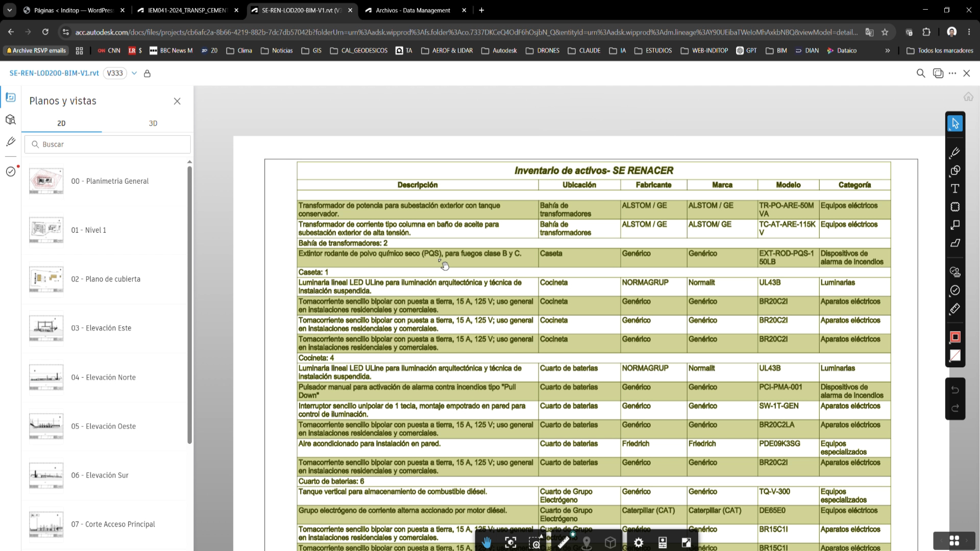Switch to Páginas Inditop WordPress tab

73,10
